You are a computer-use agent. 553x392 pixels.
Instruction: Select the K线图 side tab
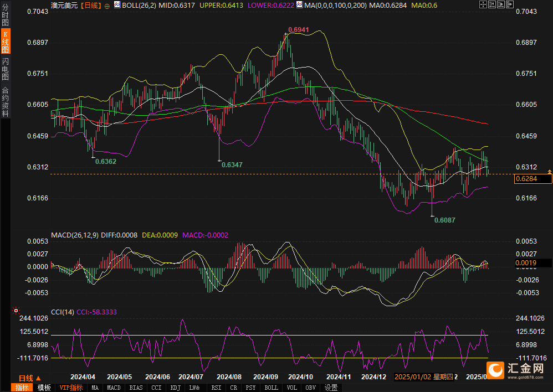[6, 41]
